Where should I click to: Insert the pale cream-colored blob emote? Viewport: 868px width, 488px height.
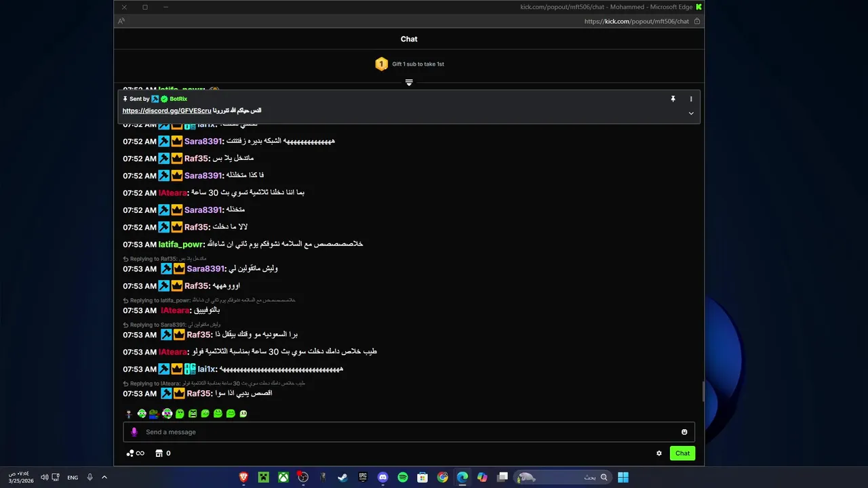coord(243,413)
